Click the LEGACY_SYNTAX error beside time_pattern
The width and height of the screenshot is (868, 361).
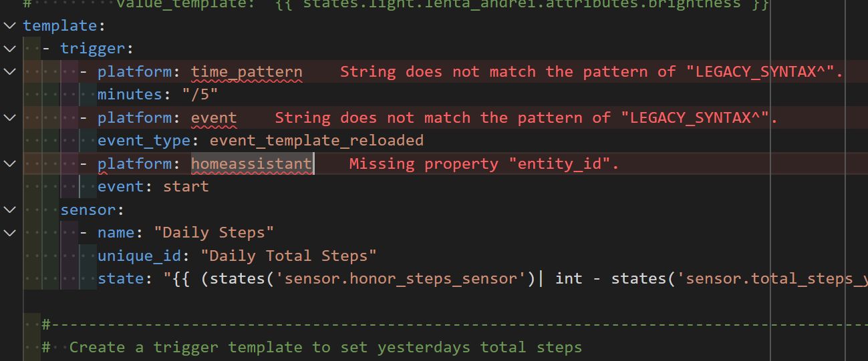(592, 72)
